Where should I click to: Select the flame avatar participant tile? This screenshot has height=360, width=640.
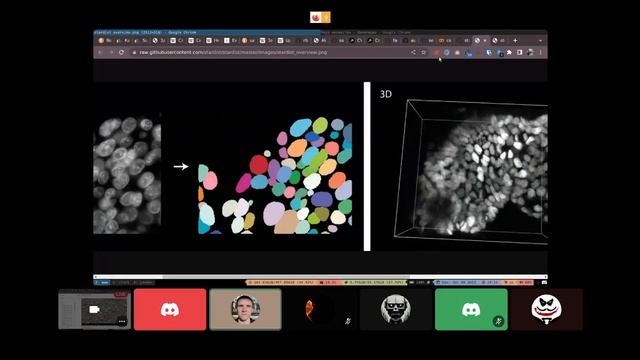point(320,309)
